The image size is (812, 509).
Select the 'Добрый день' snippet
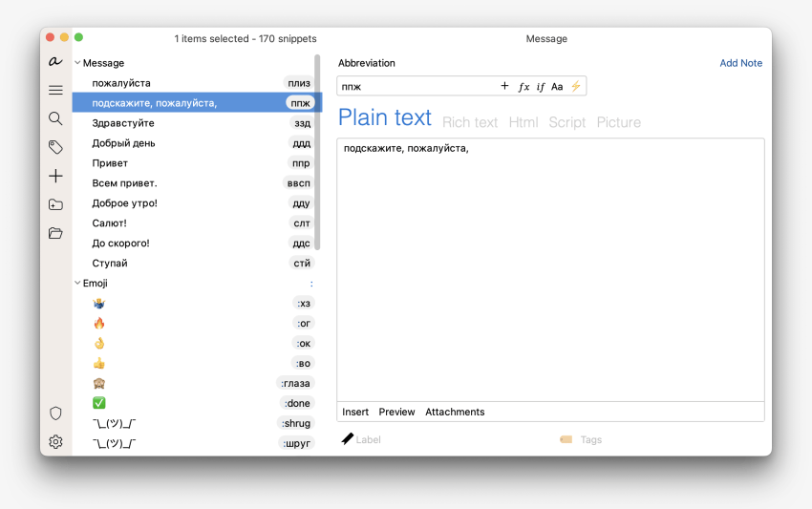click(x=197, y=143)
